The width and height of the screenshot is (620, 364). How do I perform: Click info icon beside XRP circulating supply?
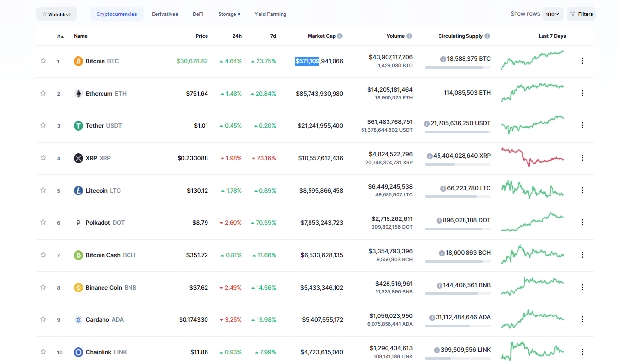(429, 156)
